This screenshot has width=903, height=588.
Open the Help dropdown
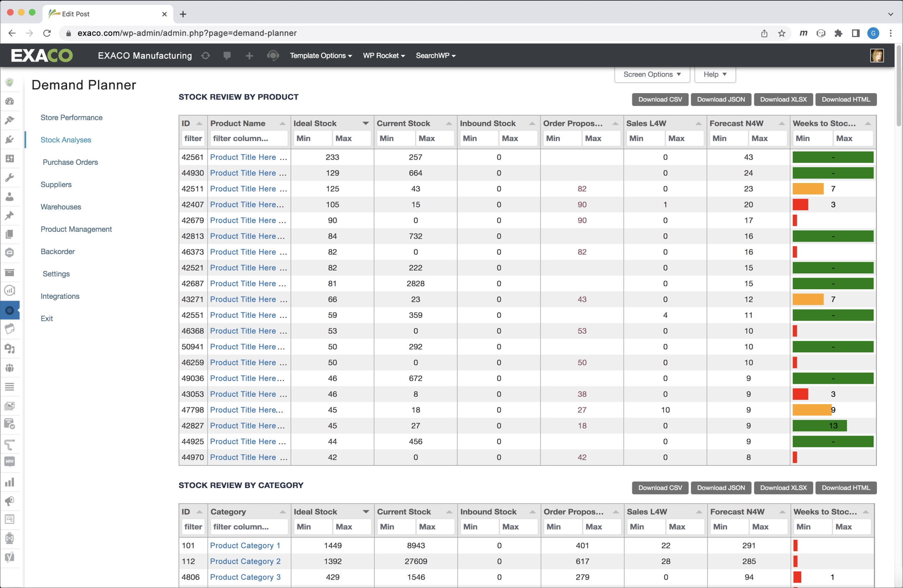tap(714, 74)
